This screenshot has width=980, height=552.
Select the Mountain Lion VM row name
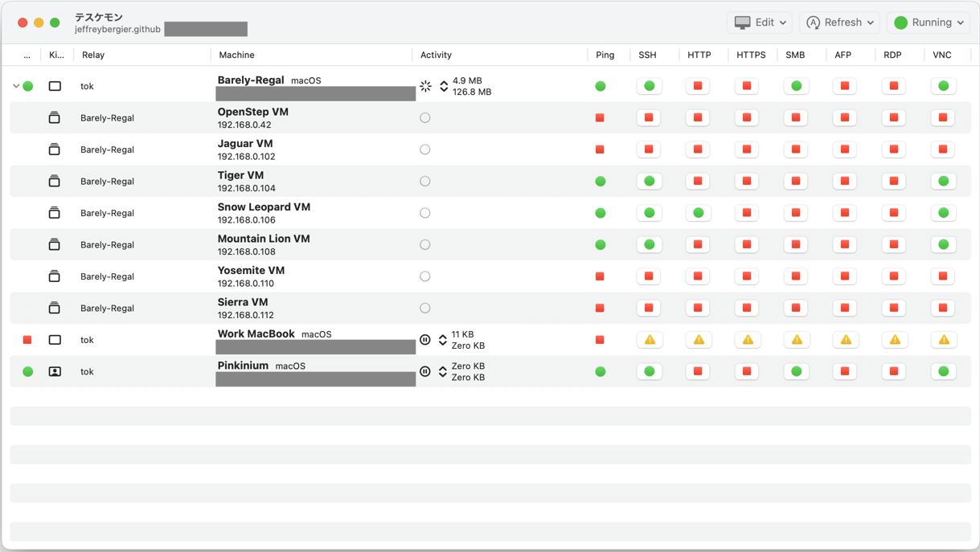coord(264,239)
